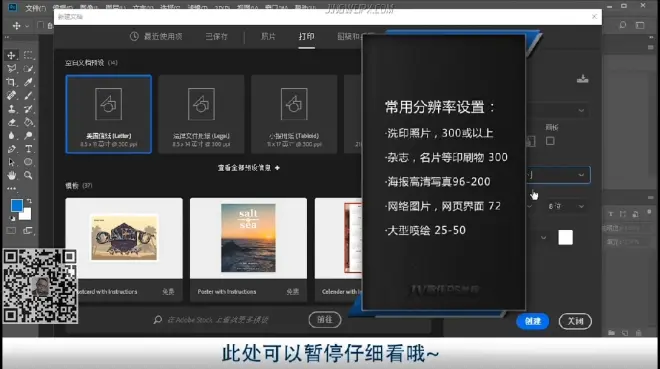Viewport: 660px width, 369px height.
Task: Select the Pen tool
Action: click(11, 149)
